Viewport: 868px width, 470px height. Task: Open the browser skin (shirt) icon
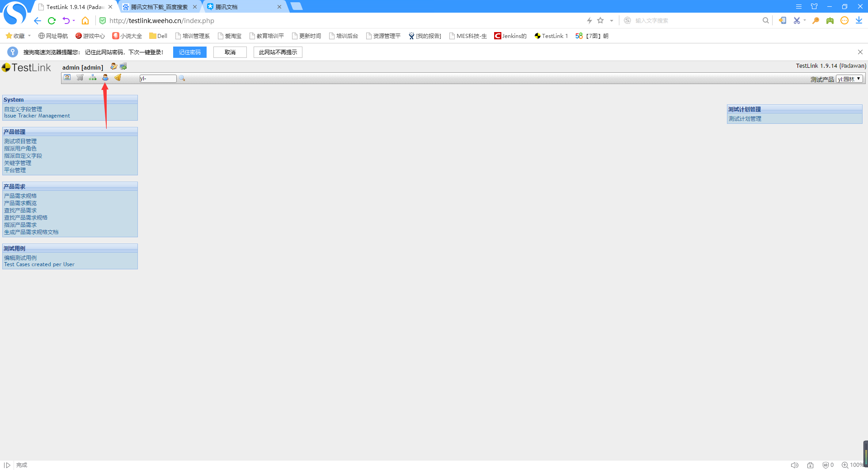pyautogui.click(x=814, y=6)
